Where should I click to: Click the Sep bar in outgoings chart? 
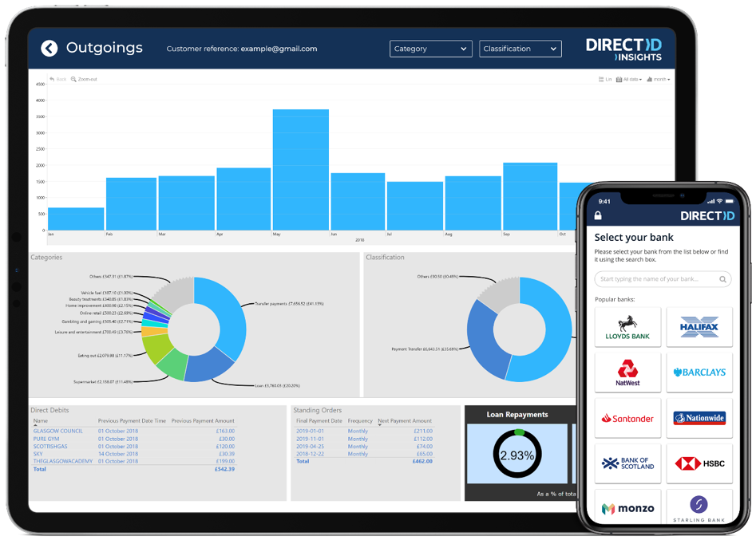coord(530,196)
